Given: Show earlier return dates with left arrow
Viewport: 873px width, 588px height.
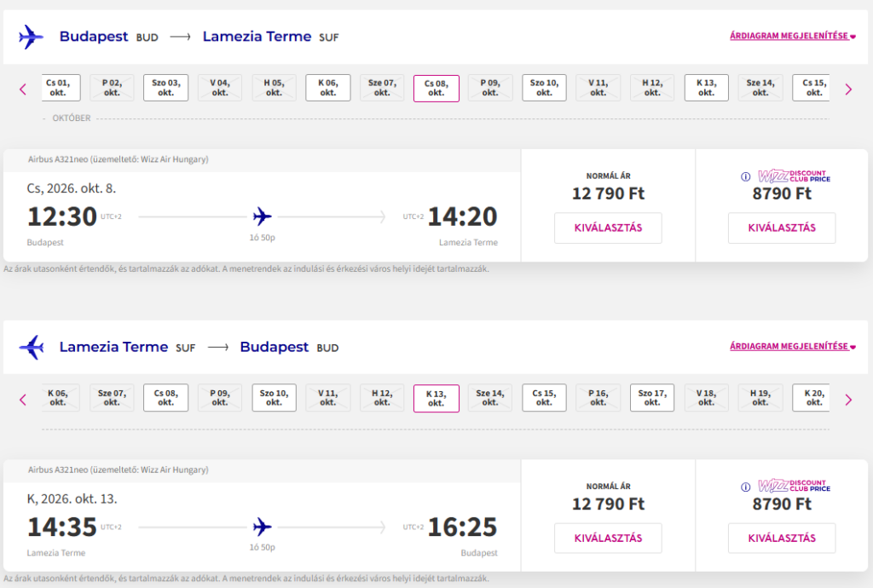Looking at the screenshot, I should tap(23, 399).
